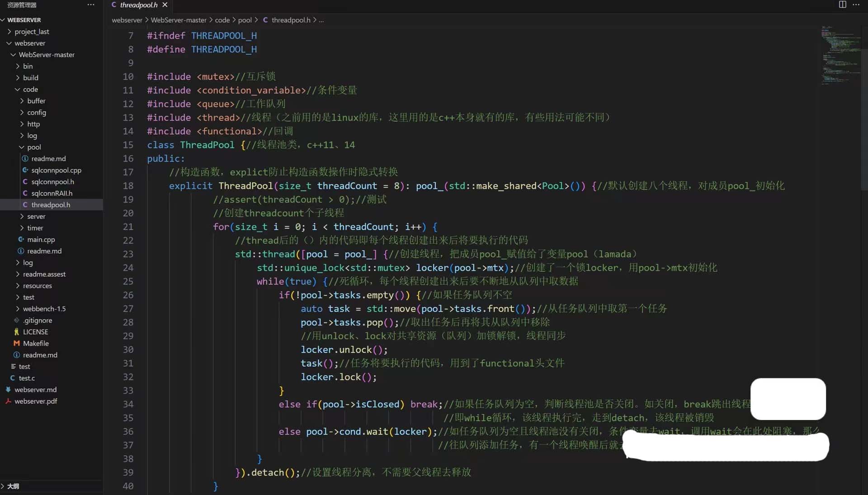Select the threadpool.h editor tab
The image size is (868, 495).
pos(139,5)
